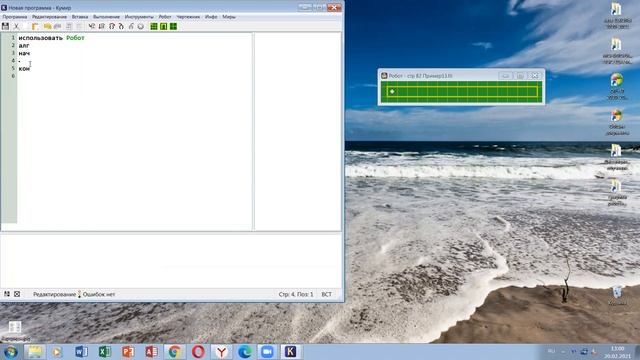Click 'Редактирование' label in status bar
Viewport: 640px width, 360px height.
pyautogui.click(x=54, y=294)
